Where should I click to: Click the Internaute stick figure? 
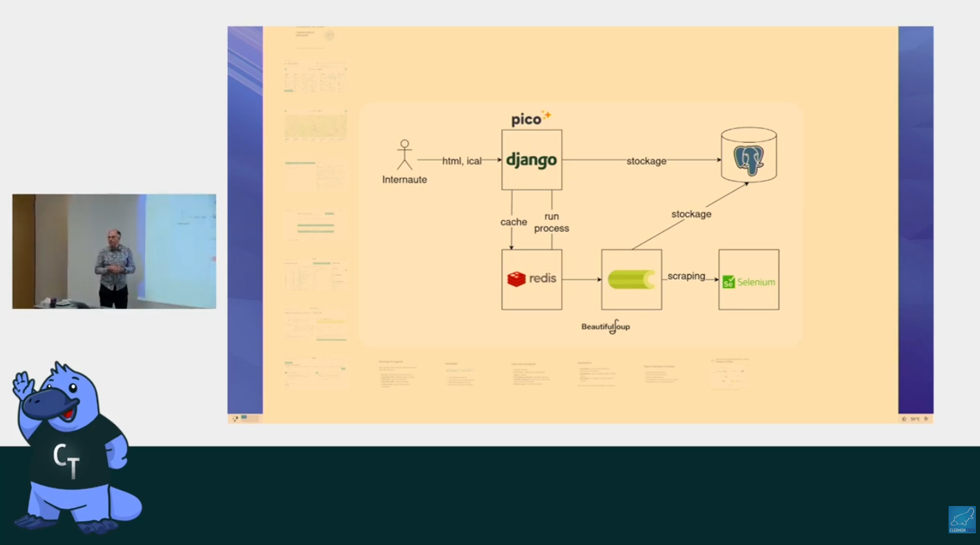pos(405,155)
